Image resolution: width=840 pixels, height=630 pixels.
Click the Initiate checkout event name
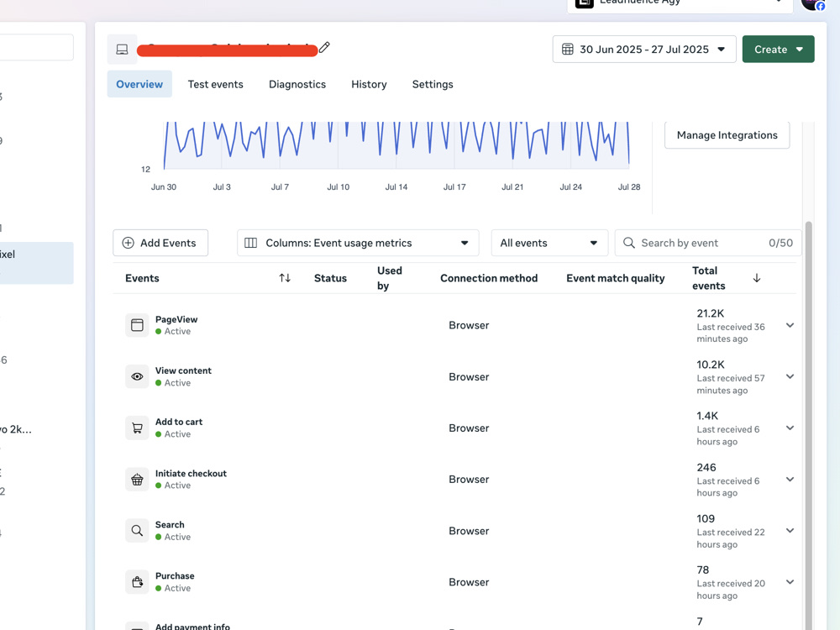coord(191,474)
